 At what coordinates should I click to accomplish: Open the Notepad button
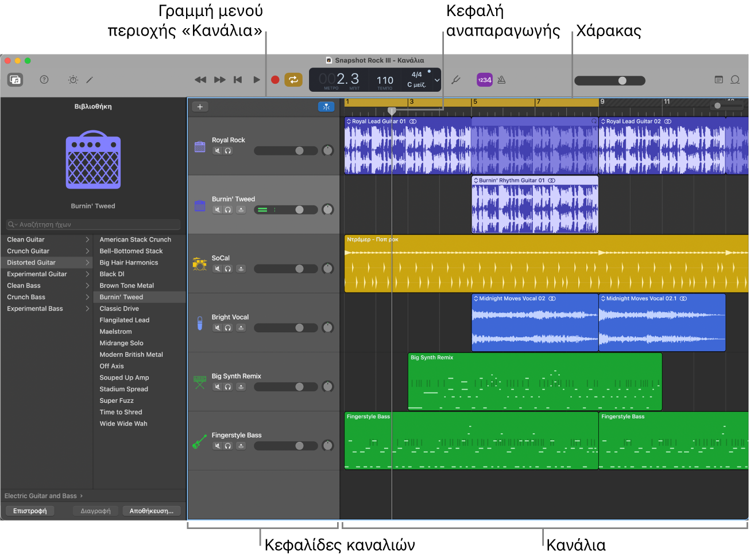pos(718,80)
